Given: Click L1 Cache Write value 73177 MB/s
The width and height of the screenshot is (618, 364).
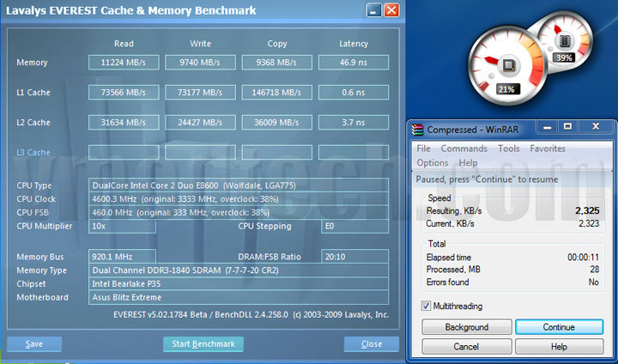Looking at the screenshot, I should pyautogui.click(x=200, y=92).
